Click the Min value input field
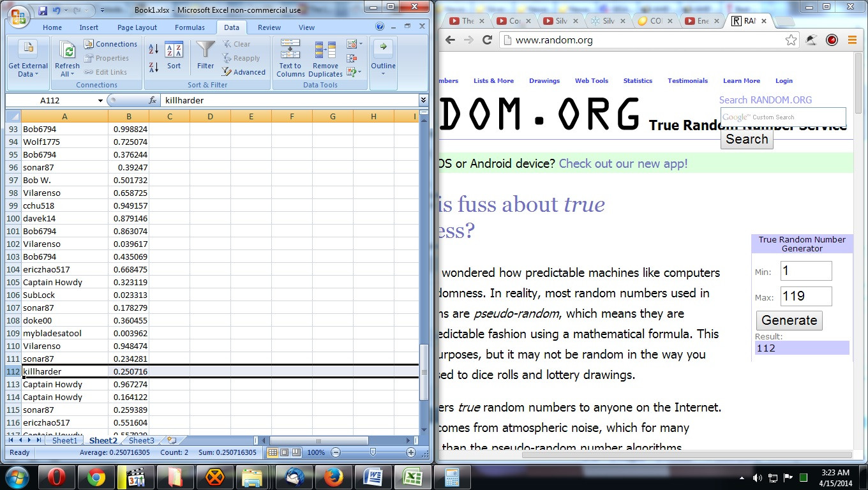The image size is (868, 490). (x=805, y=271)
